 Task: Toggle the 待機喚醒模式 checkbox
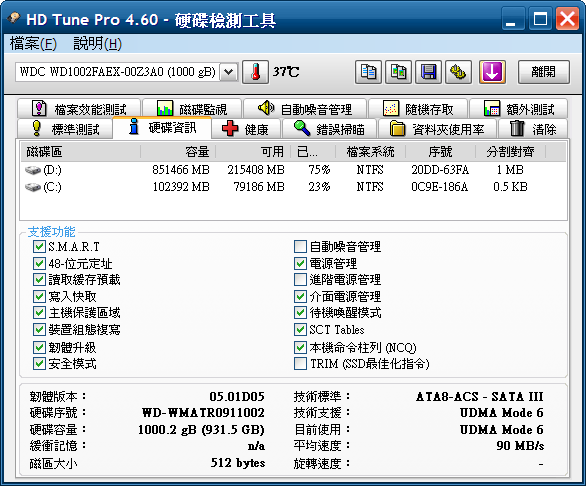click(x=300, y=313)
